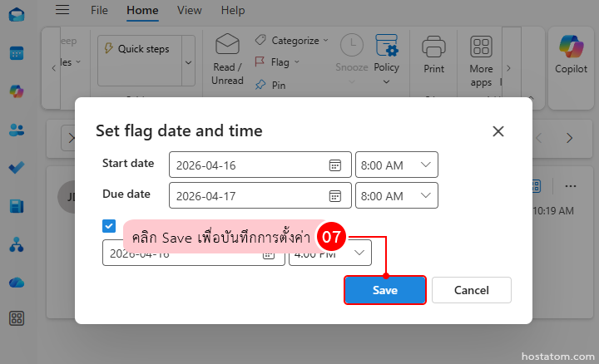Select the Home tab
The width and height of the screenshot is (599, 364).
click(142, 10)
